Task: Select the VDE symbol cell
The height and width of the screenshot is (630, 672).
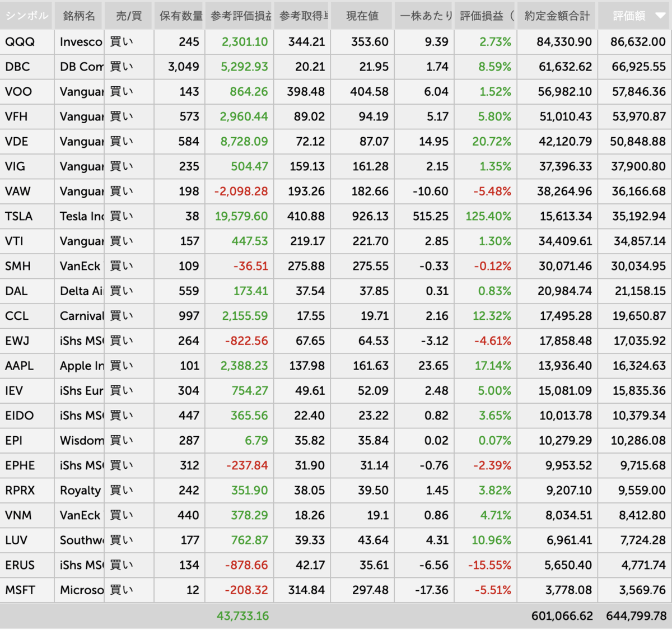Action: [x=27, y=142]
